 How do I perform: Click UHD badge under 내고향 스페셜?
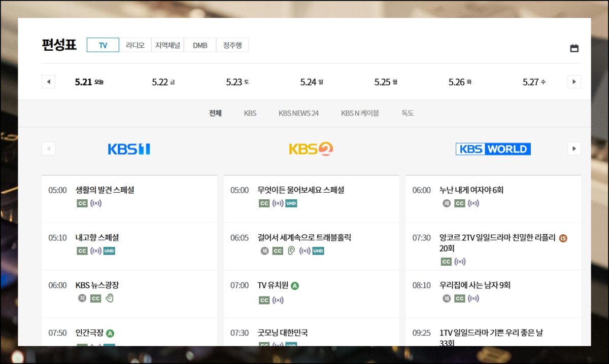(109, 251)
